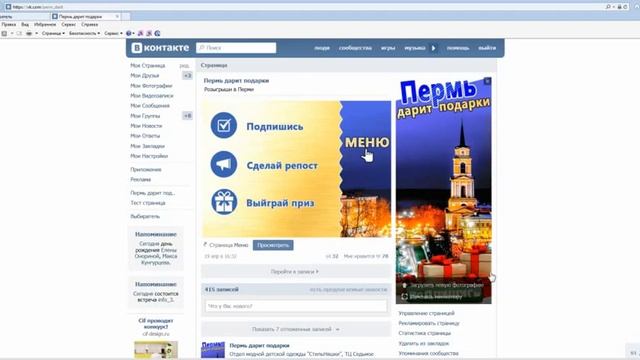Viewport: 640px width, 360px height.
Task: Click the Мне нравится like counter
Action: 366,256
